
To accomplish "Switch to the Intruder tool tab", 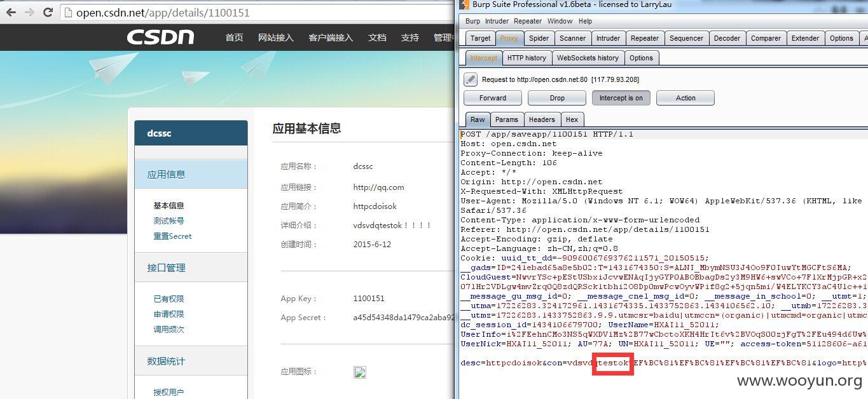I will [608, 38].
